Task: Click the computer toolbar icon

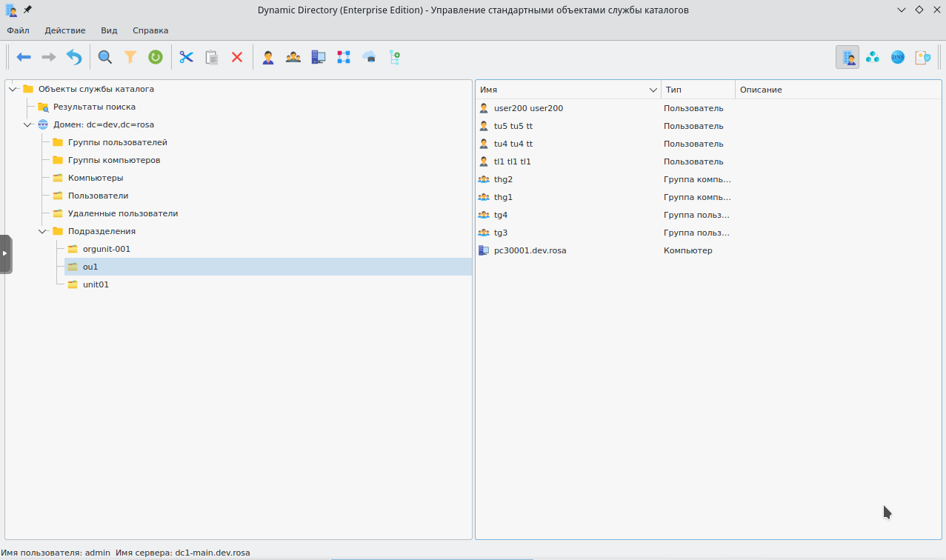Action: [x=319, y=57]
